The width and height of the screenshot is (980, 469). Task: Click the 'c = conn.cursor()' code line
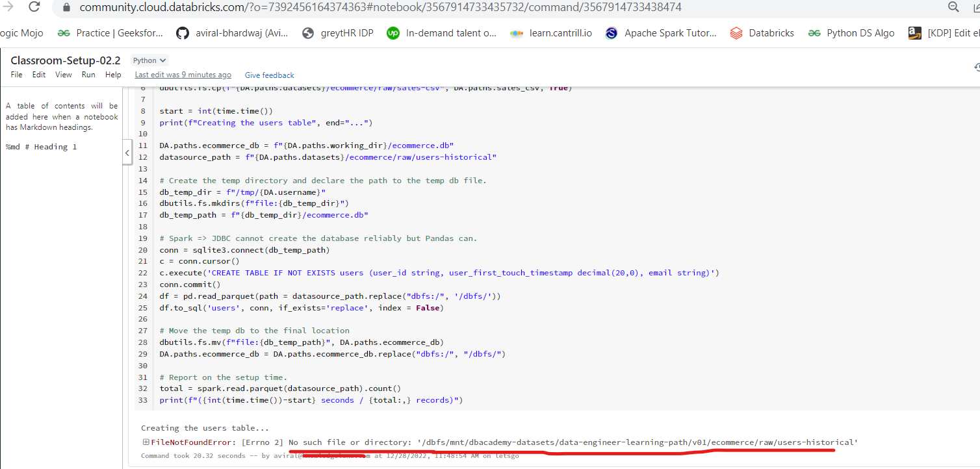[x=200, y=261]
